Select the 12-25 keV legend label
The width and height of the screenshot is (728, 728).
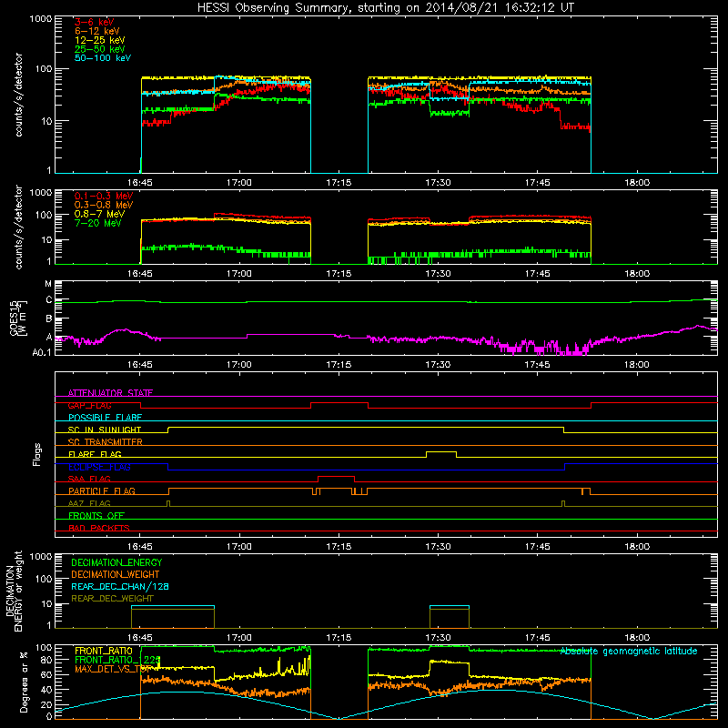[x=100, y=40]
